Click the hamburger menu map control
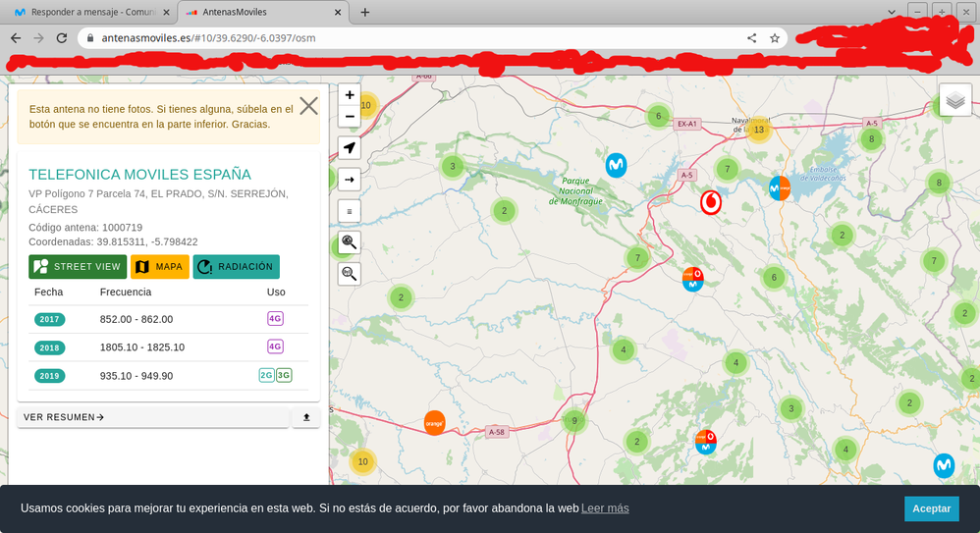 pyautogui.click(x=350, y=211)
